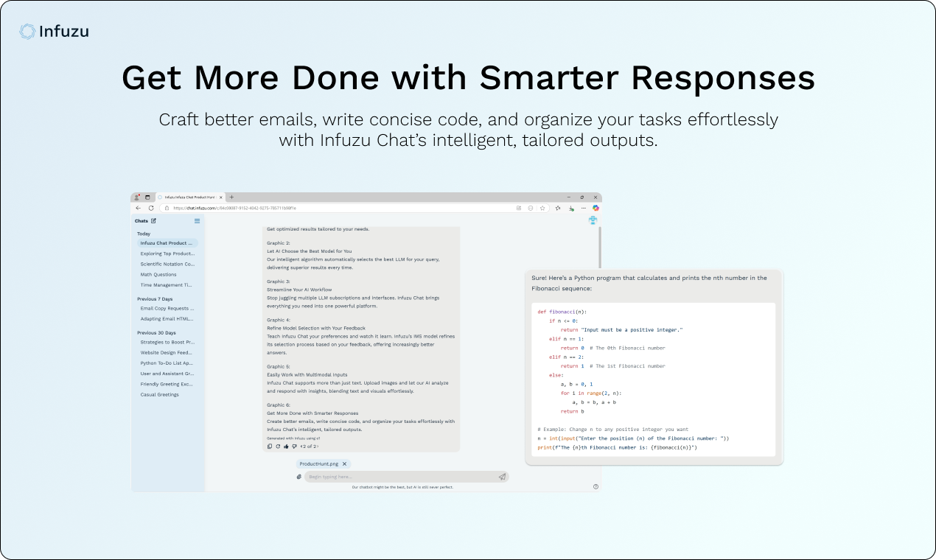Click the help question mark icon

click(x=596, y=486)
